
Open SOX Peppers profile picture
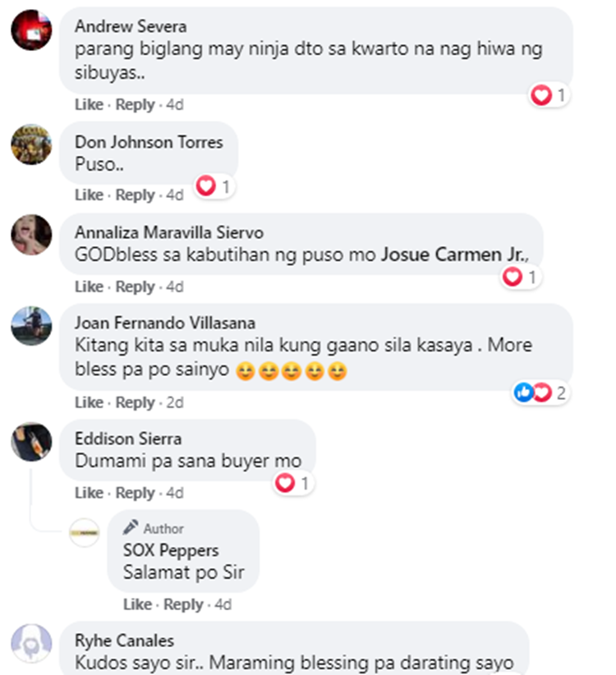point(85,532)
